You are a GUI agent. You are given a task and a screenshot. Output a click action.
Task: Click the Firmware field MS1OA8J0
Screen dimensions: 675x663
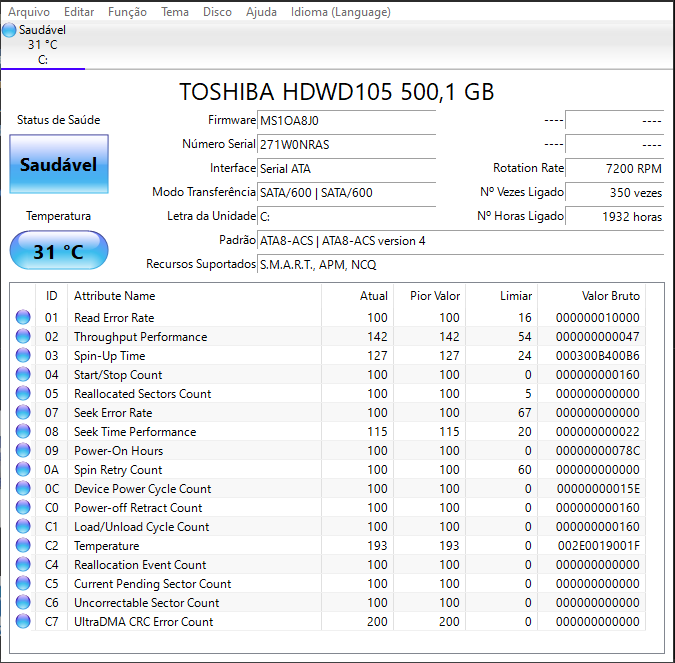pyautogui.click(x=347, y=121)
